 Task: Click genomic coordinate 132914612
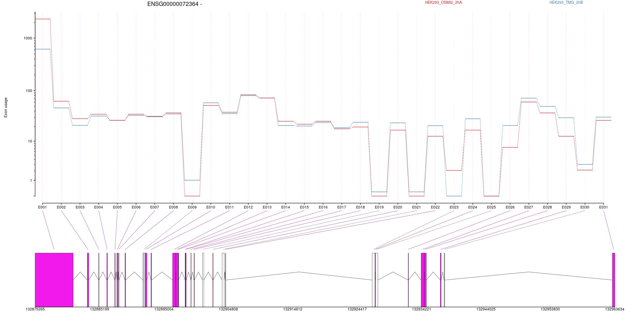pyautogui.click(x=293, y=309)
